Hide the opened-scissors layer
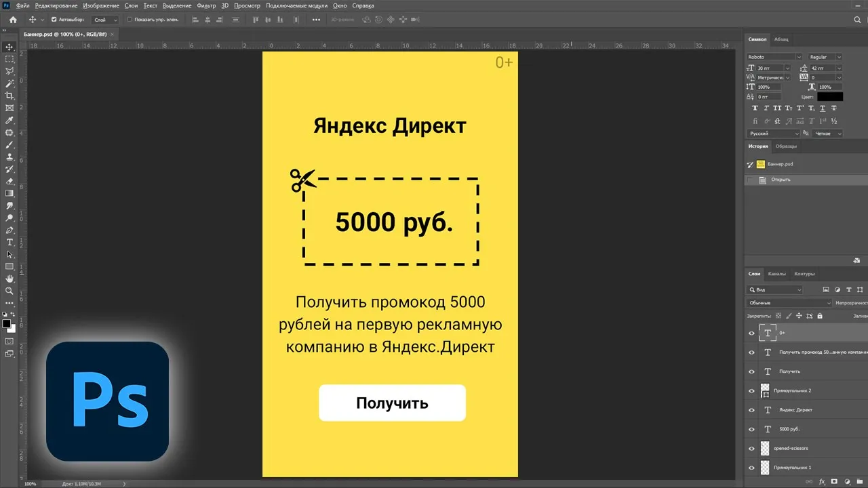Image resolution: width=868 pixels, height=488 pixels. [x=751, y=448]
